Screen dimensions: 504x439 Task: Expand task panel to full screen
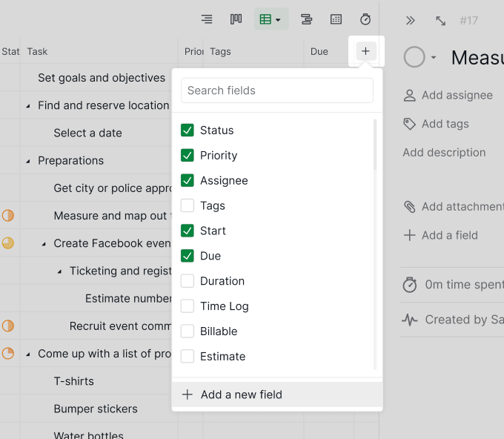[x=440, y=21]
